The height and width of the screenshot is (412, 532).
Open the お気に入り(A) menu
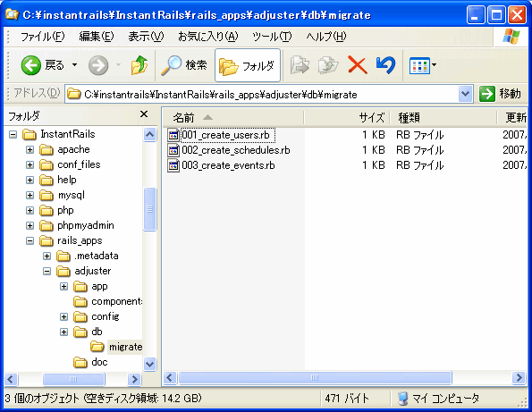208,37
